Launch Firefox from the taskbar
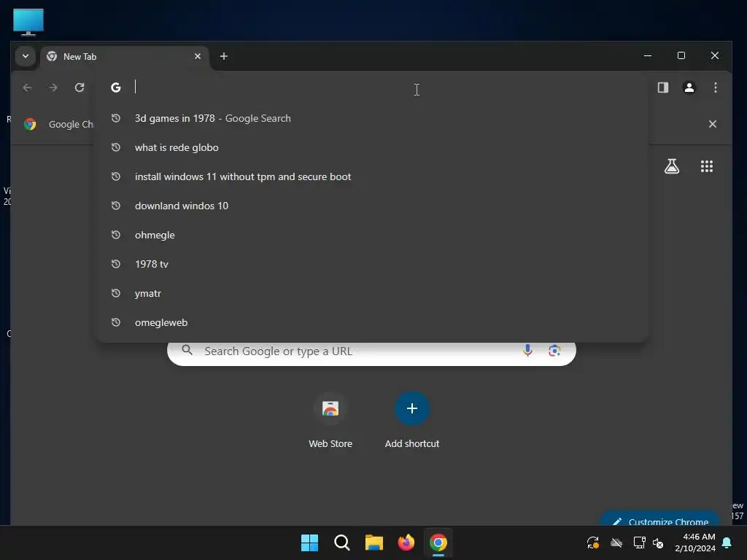The width and height of the screenshot is (747, 560). [x=406, y=542]
